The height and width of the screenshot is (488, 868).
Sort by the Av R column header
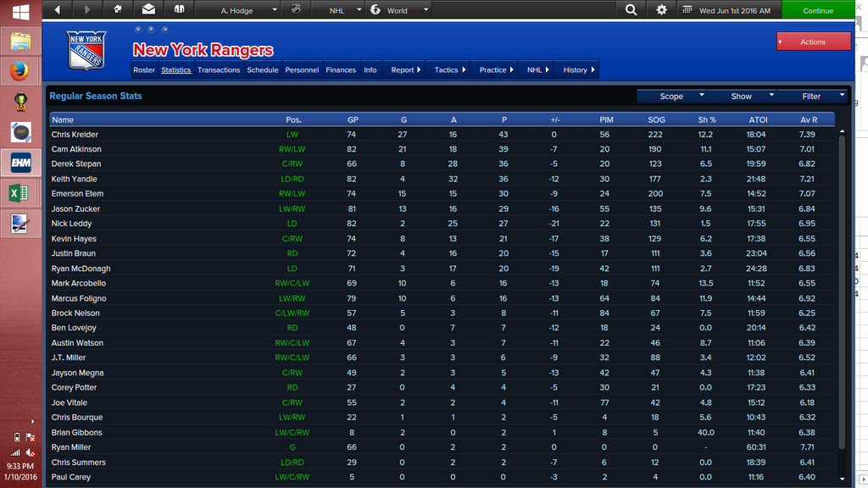(x=809, y=119)
